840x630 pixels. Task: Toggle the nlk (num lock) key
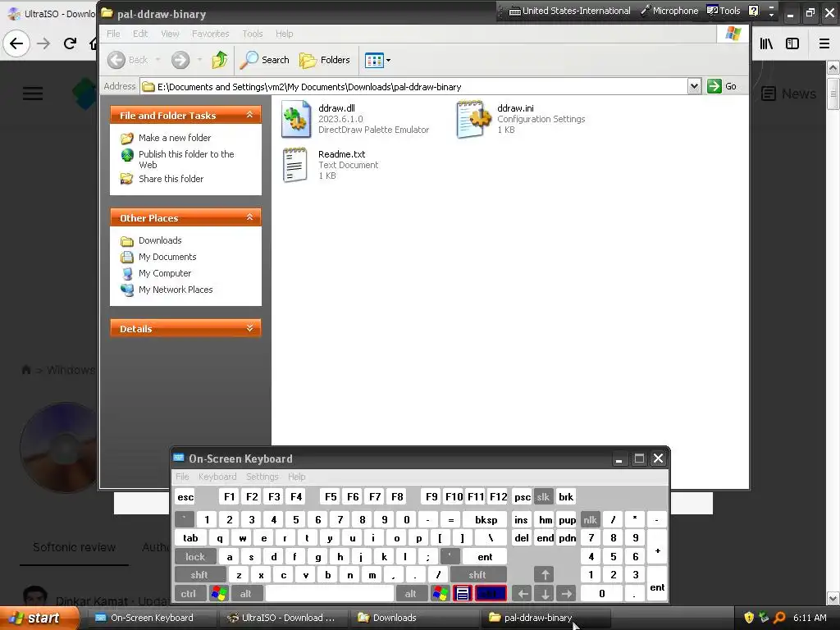(591, 519)
